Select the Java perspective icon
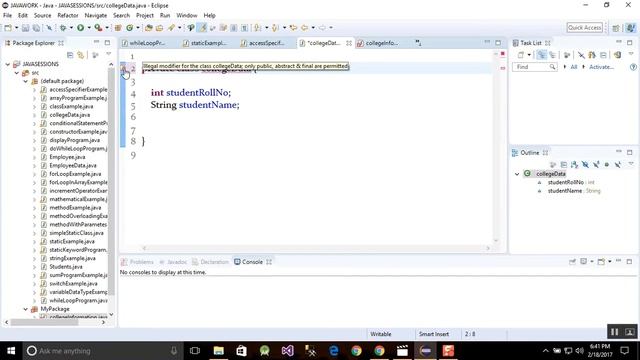The image size is (640, 360). [x=631, y=28]
